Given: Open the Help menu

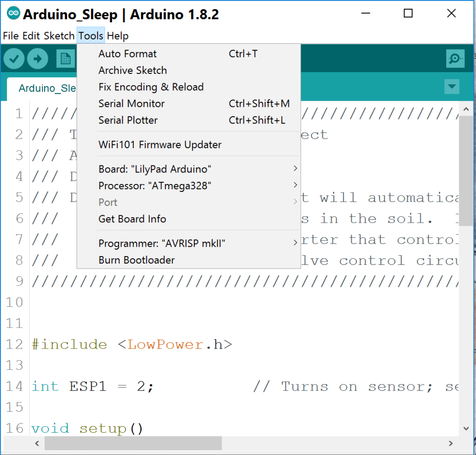Looking at the screenshot, I should (x=118, y=36).
